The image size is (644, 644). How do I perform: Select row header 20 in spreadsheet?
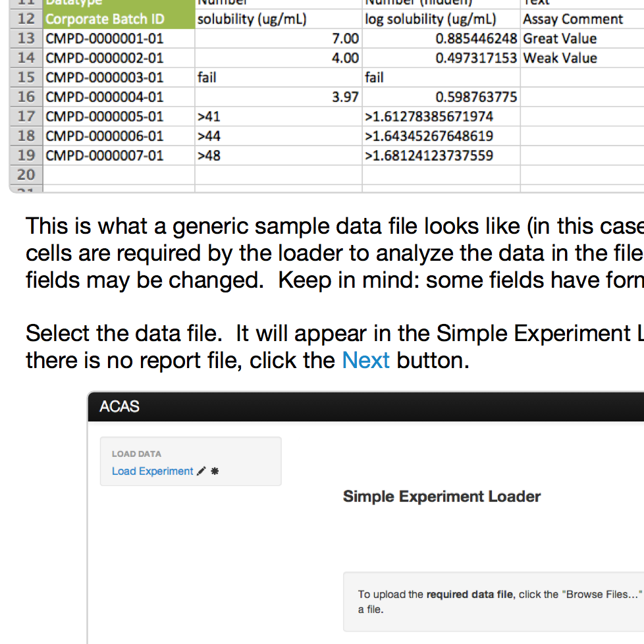pos(26,175)
